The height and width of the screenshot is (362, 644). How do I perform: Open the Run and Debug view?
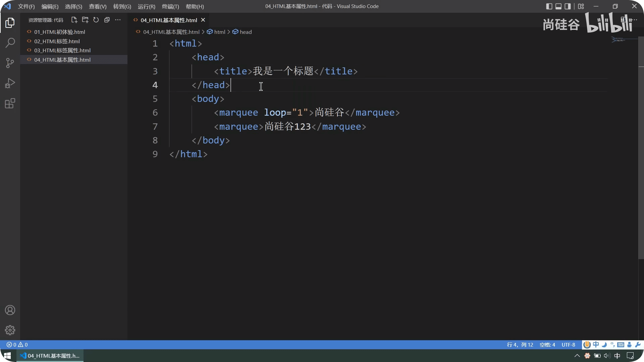click(x=10, y=83)
